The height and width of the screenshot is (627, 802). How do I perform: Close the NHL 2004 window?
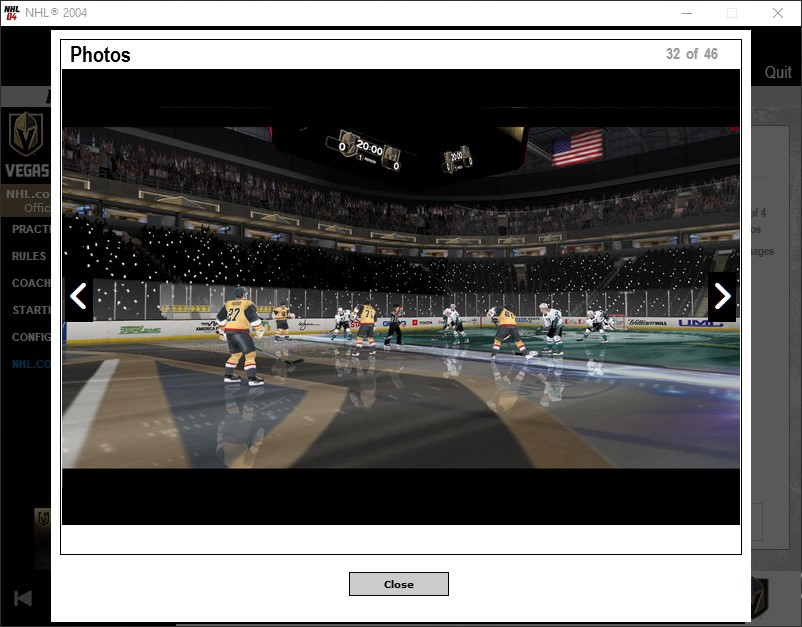(778, 13)
